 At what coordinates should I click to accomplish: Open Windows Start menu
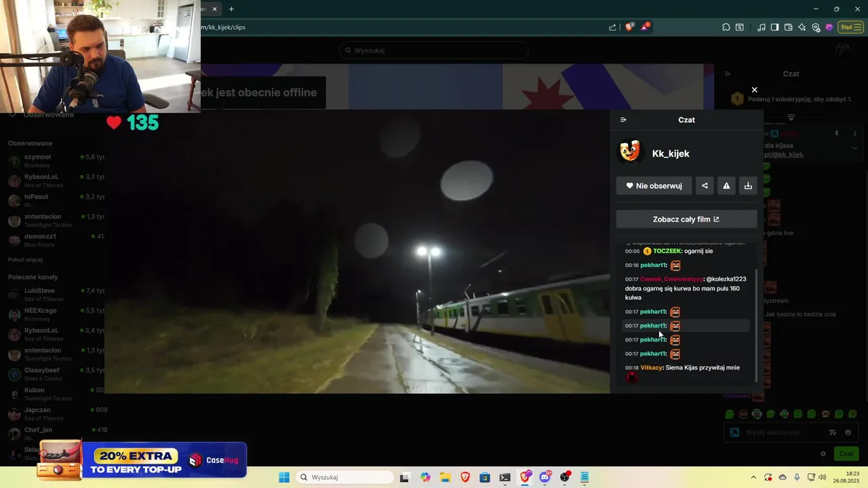pos(284,477)
